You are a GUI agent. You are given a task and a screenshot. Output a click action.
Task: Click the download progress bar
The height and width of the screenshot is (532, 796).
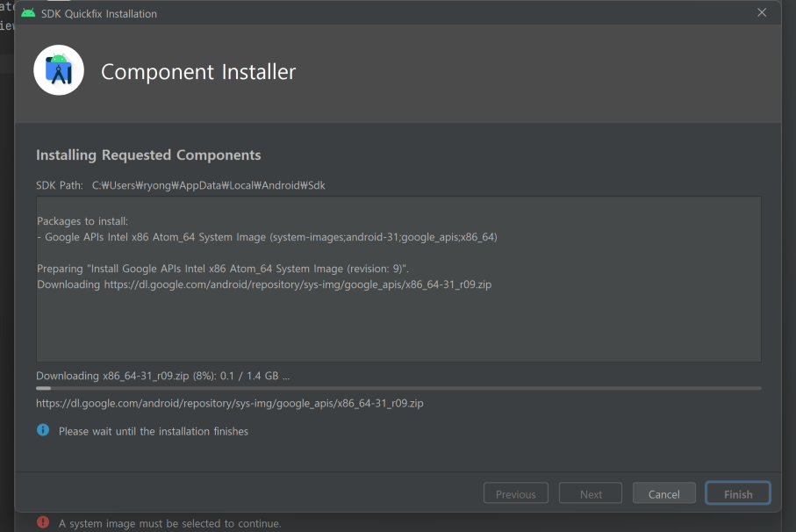[398, 388]
